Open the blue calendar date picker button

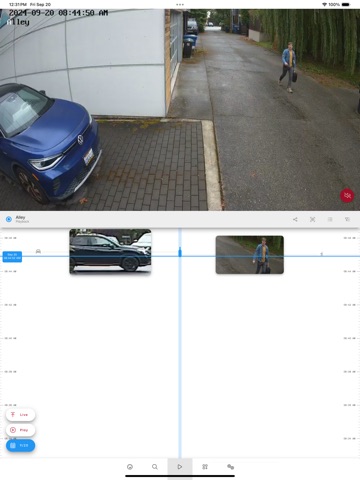point(20,445)
